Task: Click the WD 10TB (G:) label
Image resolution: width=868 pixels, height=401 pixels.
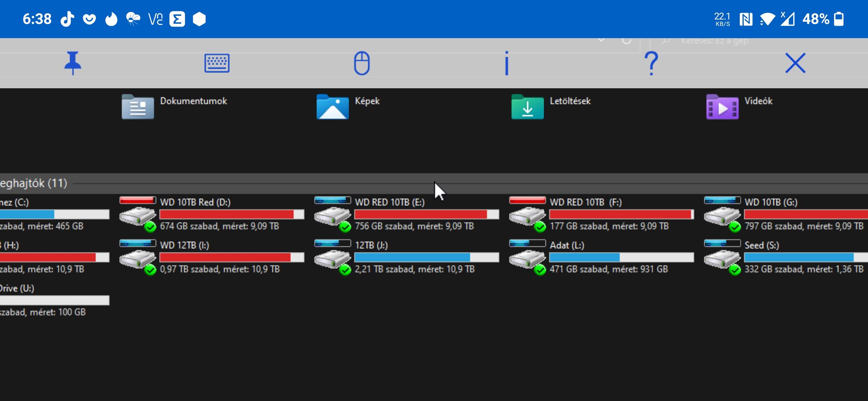Action: point(771,202)
